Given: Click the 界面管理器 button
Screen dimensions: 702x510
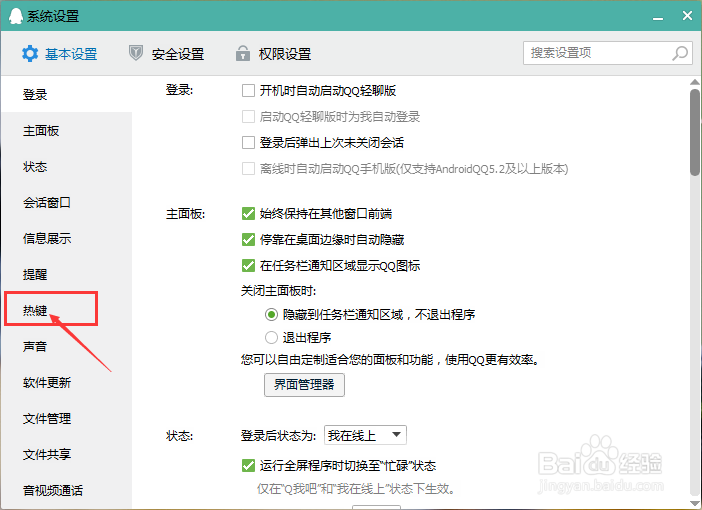Looking at the screenshot, I should tap(304, 385).
